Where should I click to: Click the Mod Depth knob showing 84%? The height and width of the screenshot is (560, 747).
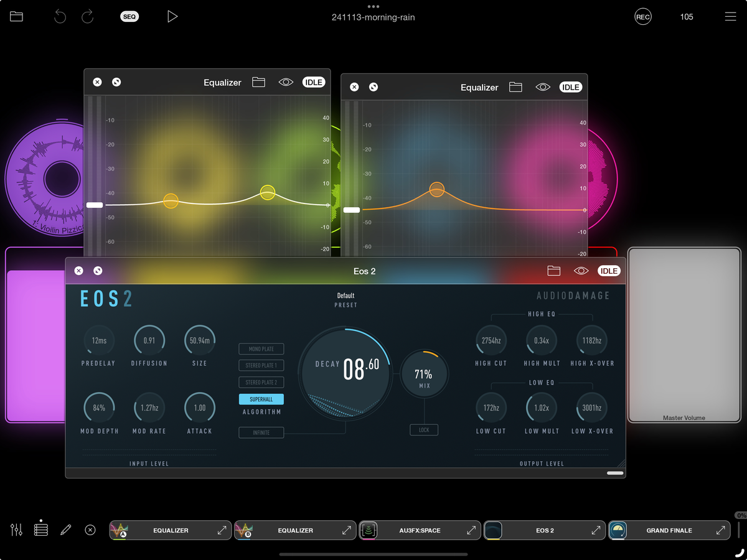[99, 408]
